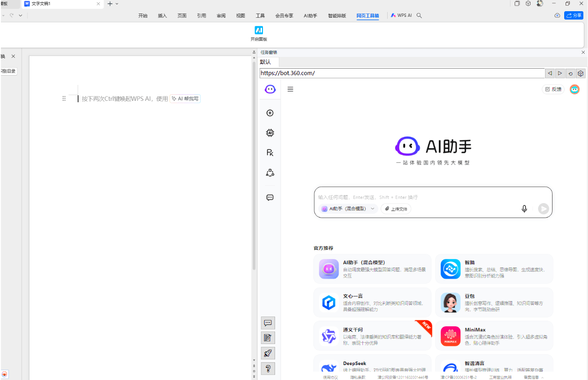The image size is (588, 380).
Task: Click the boxed chat-bubble button above the notepad button
Action: [x=268, y=323]
